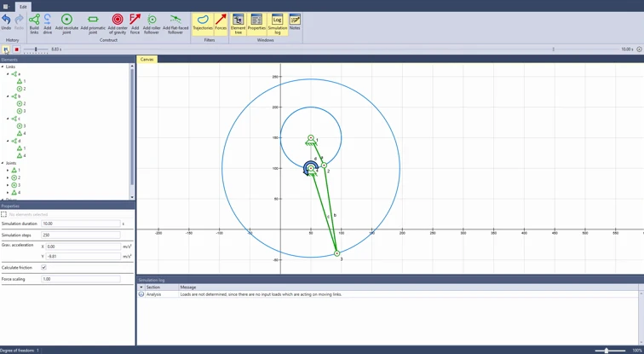This screenshot has height=354, width=644.
Task: Toggle Simulation log window
Action: click(x=277, y=24)
